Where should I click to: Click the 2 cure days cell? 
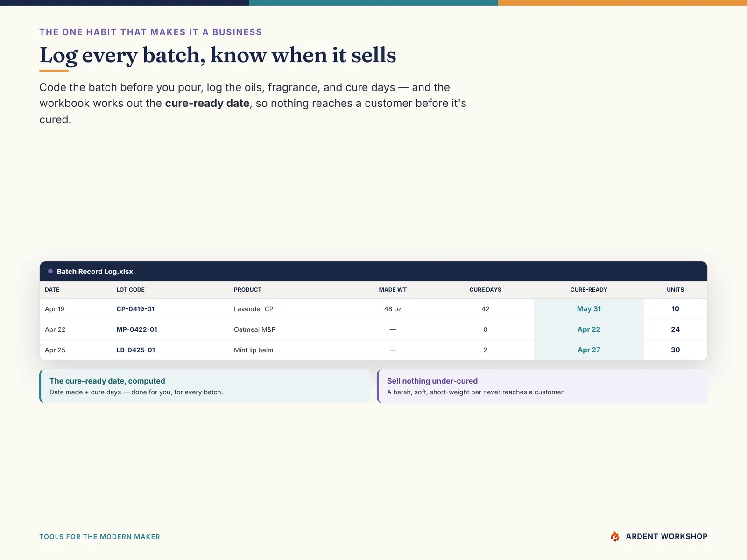point(485,350)
